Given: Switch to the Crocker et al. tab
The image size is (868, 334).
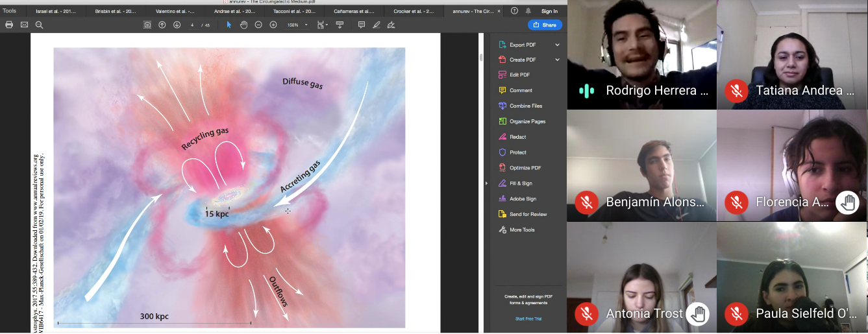Looking at the screenshot, I should [x=415, y=11].
